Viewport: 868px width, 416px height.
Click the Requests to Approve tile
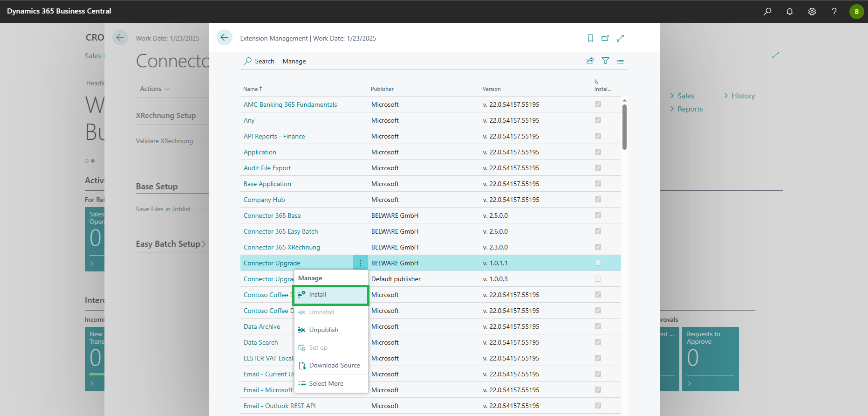[x=711, y=359]
